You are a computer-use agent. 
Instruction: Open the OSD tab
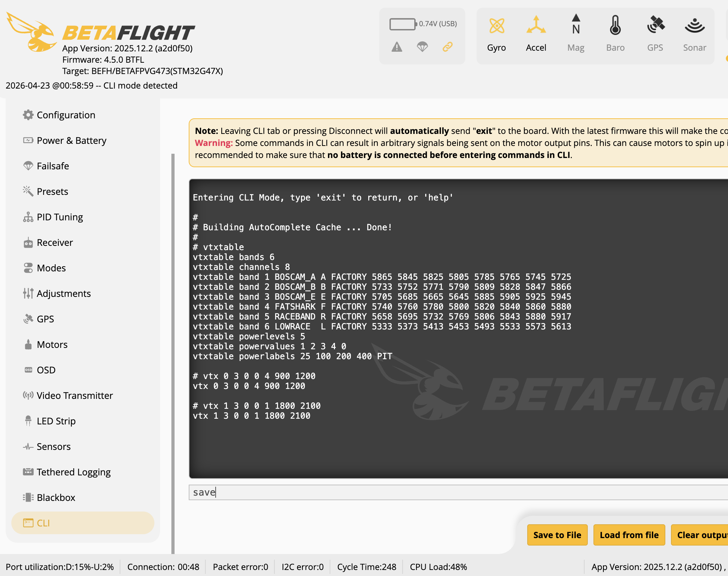(x=46, y=370)
